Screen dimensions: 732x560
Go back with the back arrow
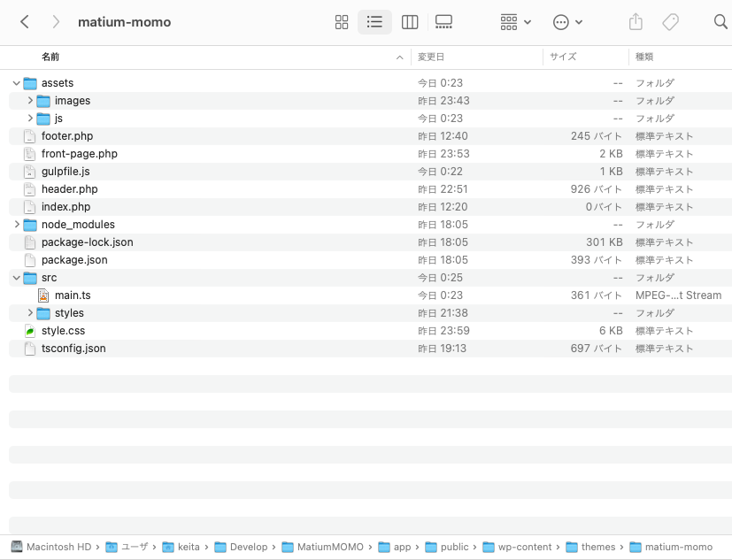pyautogui.click(x=25, y=22)
